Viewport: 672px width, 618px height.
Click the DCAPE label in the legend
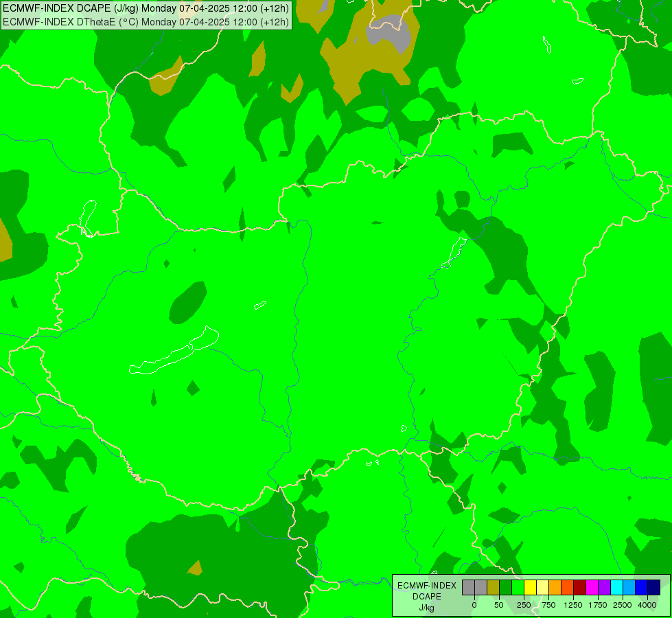(427, 597)
